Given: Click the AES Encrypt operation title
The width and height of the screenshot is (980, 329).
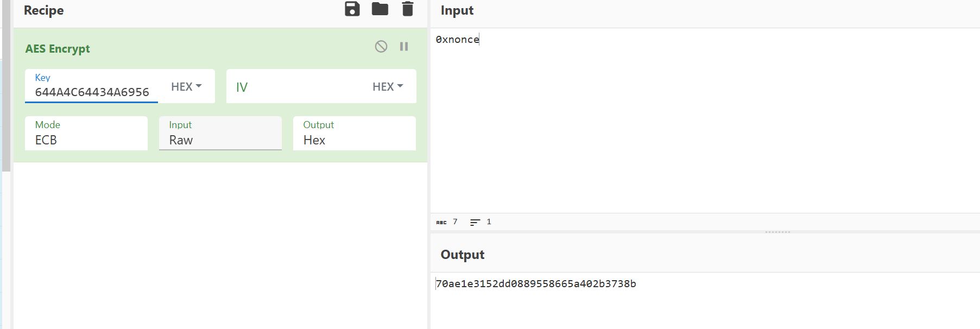Looking at the screenshot, I should [x=58, y=49].
